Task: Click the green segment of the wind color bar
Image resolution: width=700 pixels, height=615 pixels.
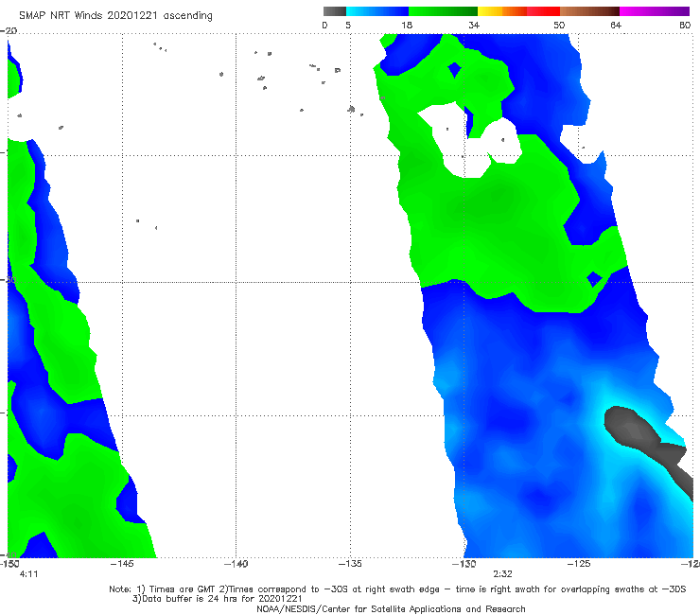Action: click(x=443, y=11)
